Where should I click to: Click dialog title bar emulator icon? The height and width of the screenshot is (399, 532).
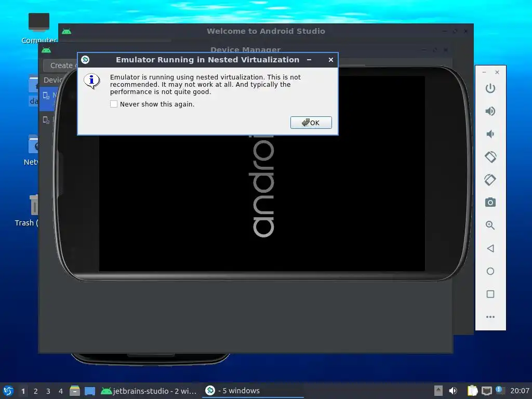point(85,60)
